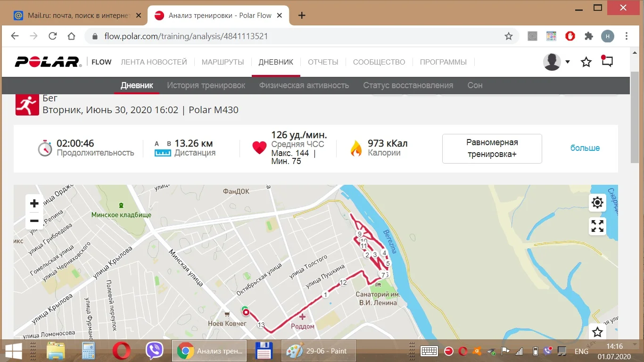Click the Роддом hospital map marker

[302, 317]
